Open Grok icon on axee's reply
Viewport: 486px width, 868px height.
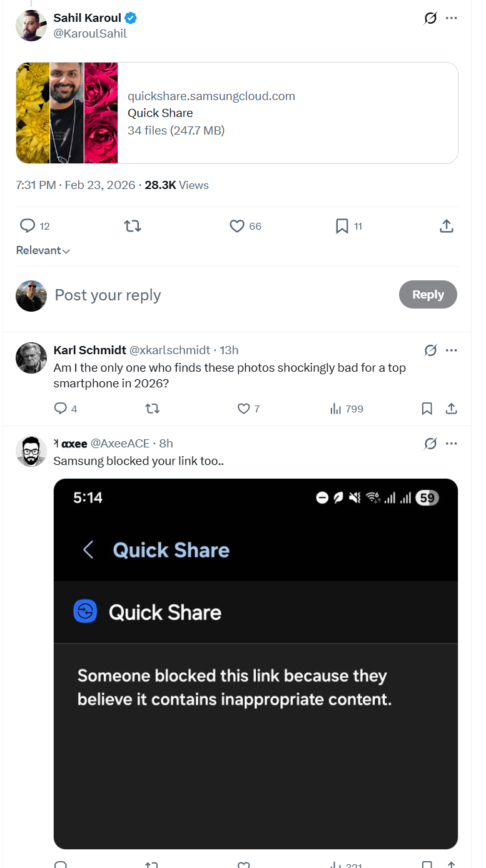[430, 444]
